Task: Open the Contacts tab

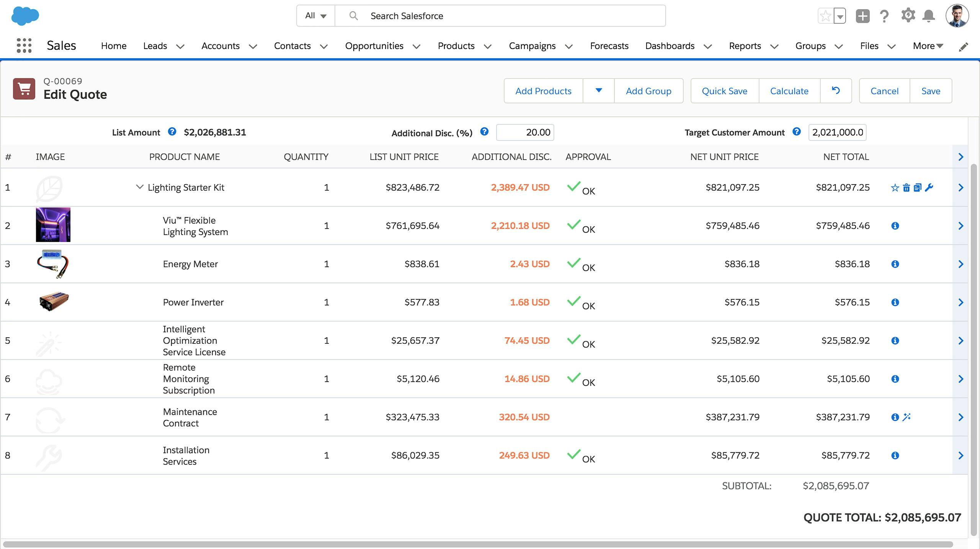Action: tap(292, 46)
